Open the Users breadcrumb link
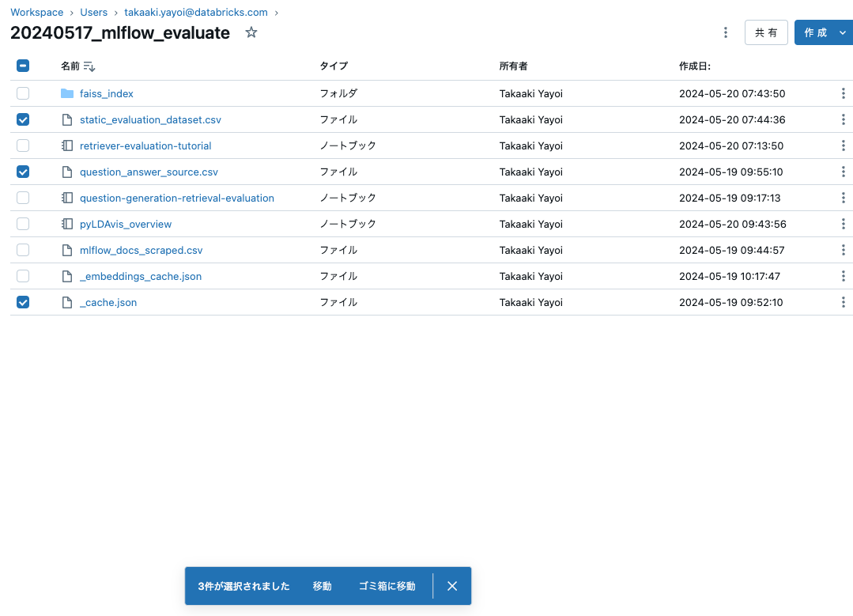 (x=93, y=12)
